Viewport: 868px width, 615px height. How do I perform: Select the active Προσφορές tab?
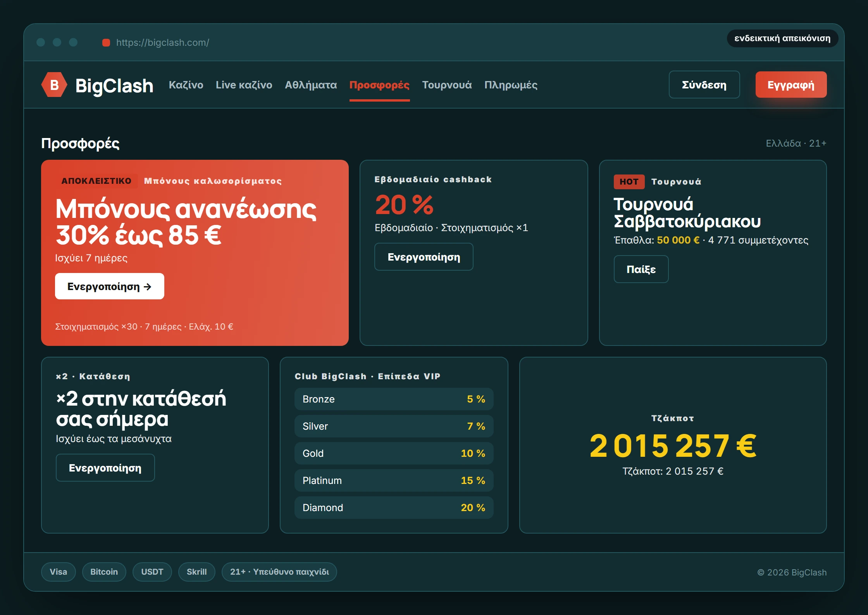[379, 85]
